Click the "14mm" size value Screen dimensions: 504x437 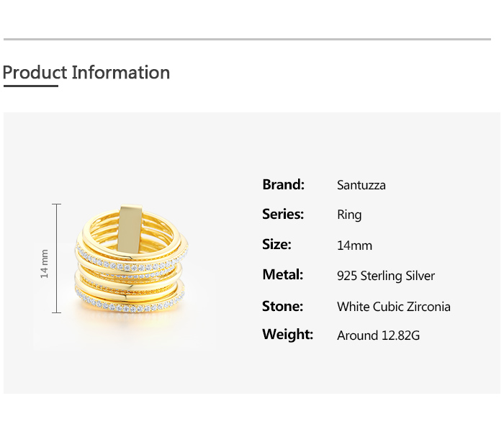pos(354,245)
